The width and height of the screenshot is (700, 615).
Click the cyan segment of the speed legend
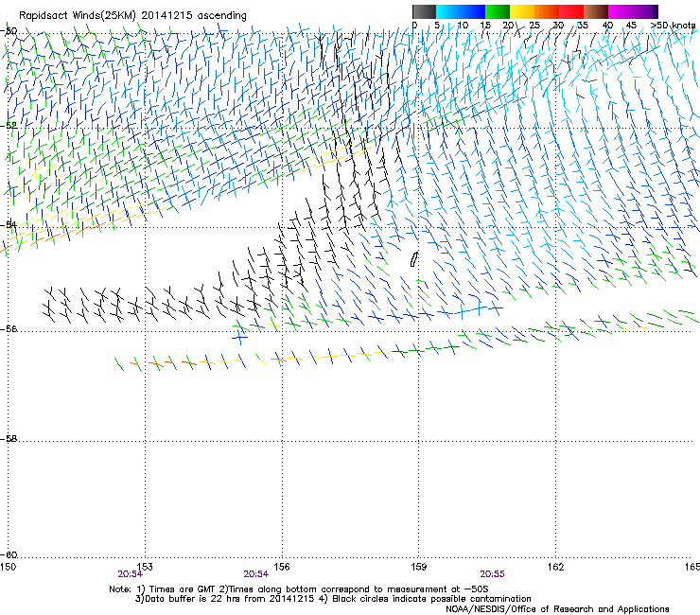[447, 11]
